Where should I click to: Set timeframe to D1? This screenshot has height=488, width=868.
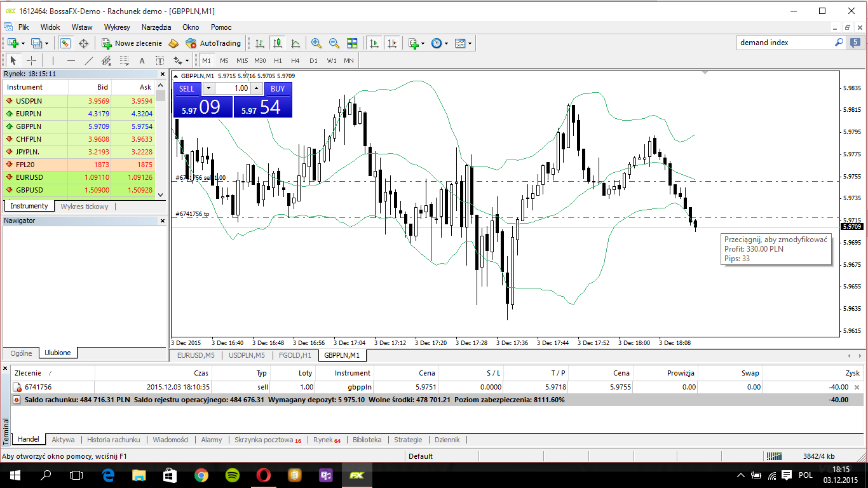click(313, 60)
